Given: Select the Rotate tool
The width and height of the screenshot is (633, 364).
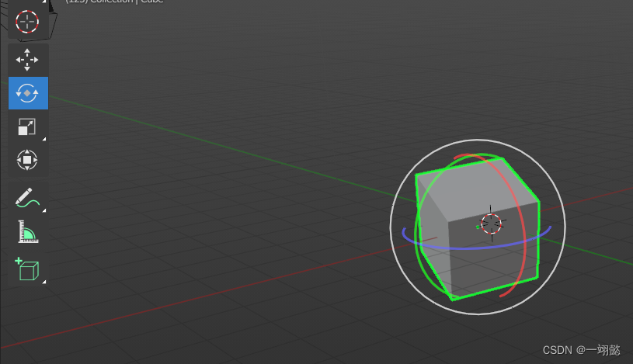Looking at the screenshot, I should (28, 93).
